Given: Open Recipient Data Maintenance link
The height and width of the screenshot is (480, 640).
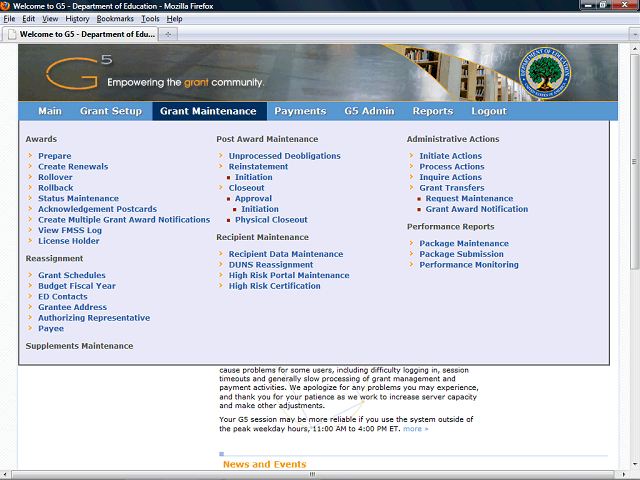Looking at the screenshot, I should click(x=286, y=254).
